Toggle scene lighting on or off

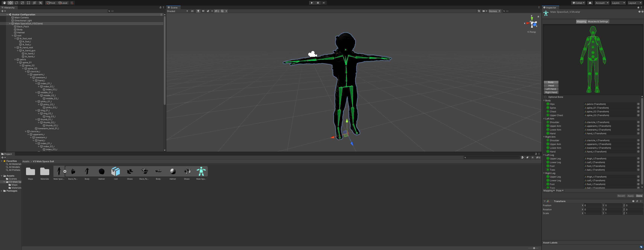[x=198, y=11]
